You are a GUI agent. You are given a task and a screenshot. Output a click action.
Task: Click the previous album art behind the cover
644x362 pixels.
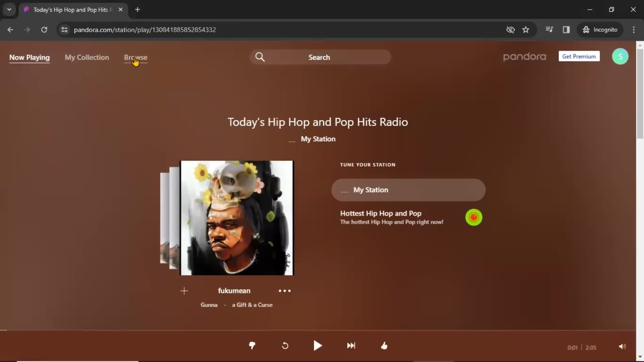174,218
